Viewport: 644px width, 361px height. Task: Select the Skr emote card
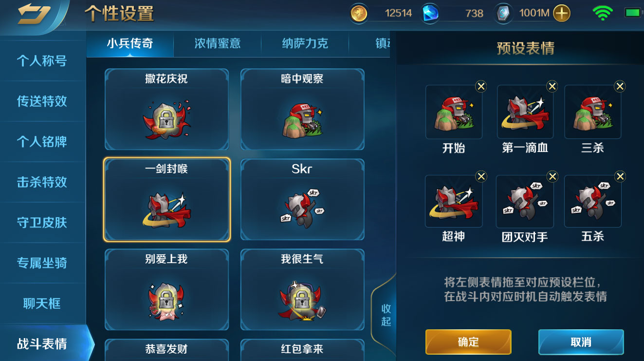tap(302, 200)
